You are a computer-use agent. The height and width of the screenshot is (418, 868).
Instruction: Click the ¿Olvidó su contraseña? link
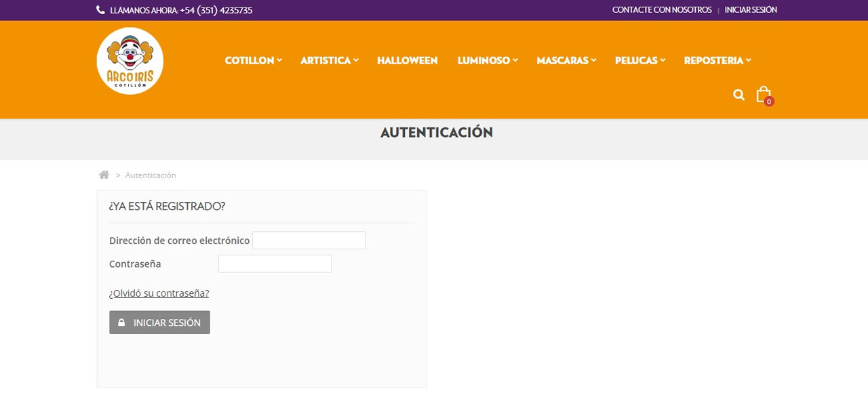point(159,293)
